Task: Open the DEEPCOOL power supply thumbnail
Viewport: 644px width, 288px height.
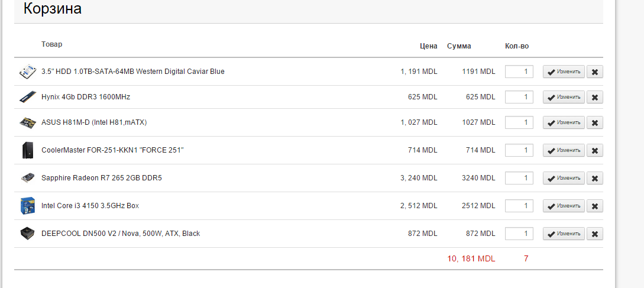Action: point(28,234)
